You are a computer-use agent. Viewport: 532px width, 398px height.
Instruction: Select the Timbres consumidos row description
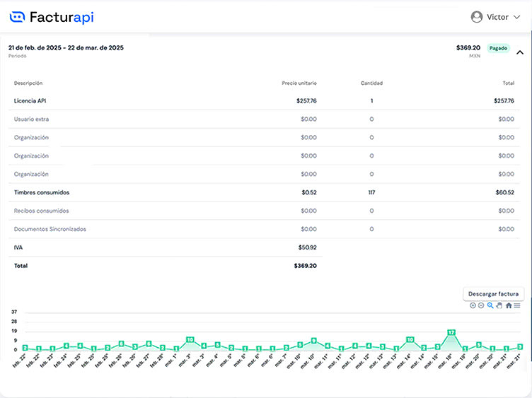click(x=42, y=192)
